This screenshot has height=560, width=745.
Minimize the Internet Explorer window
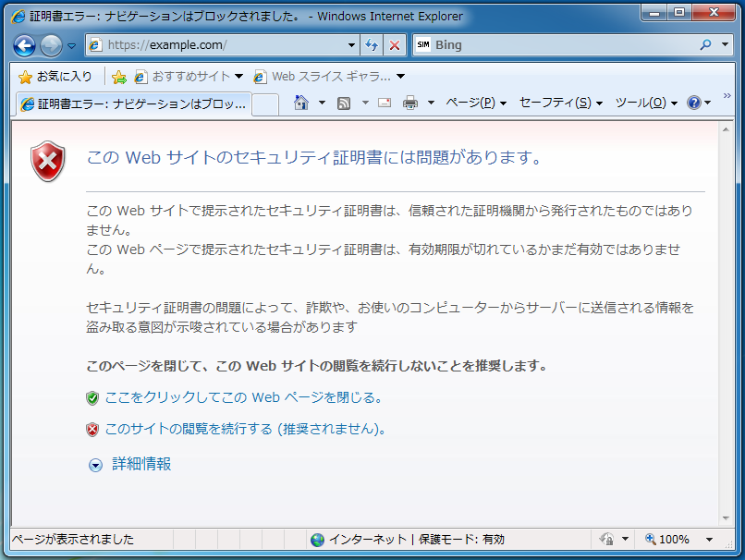[x=654, y=13]
